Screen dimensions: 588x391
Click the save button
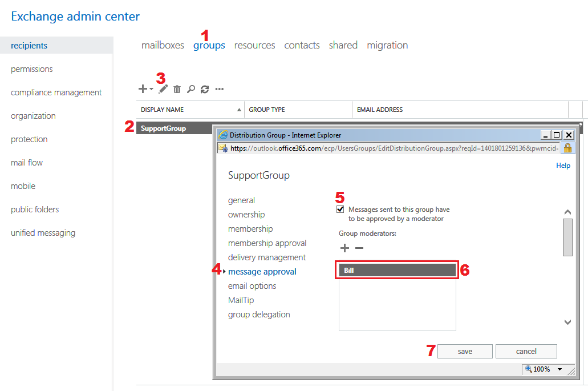[465, 351]
